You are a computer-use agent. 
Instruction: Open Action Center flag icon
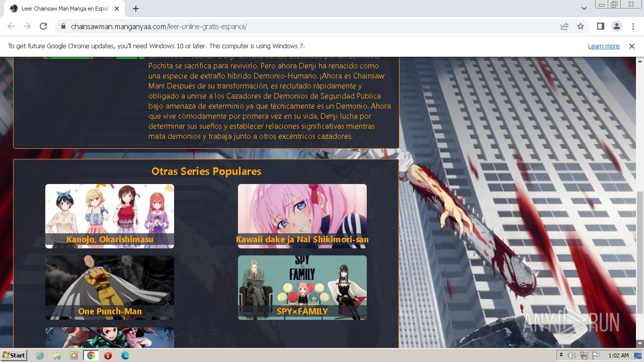596,355
